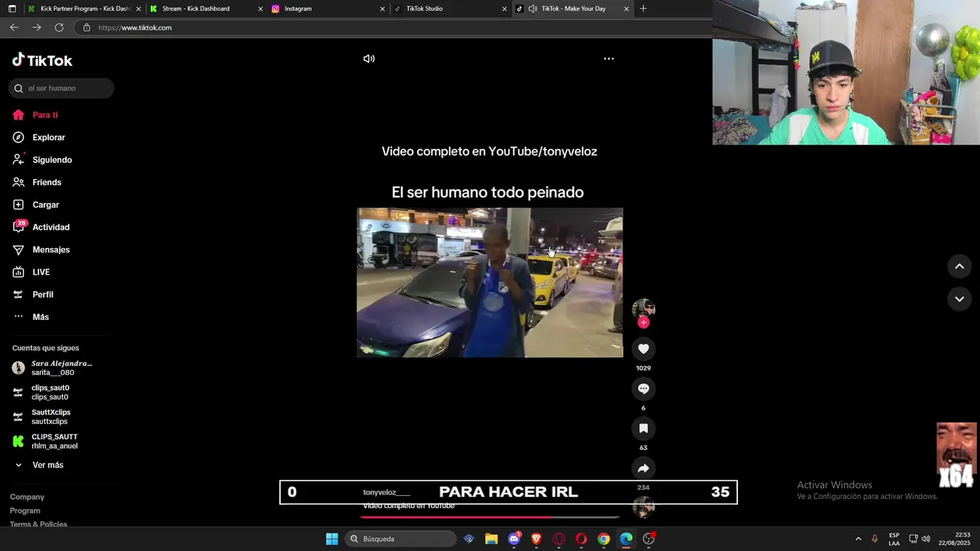Close the Instagram tab
The image size is (980, 551).
coord(383,9)
